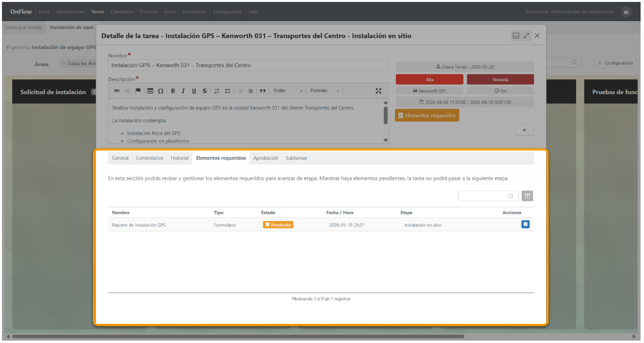
Task: Click the Nombre input field
Action: coord(248,65)
